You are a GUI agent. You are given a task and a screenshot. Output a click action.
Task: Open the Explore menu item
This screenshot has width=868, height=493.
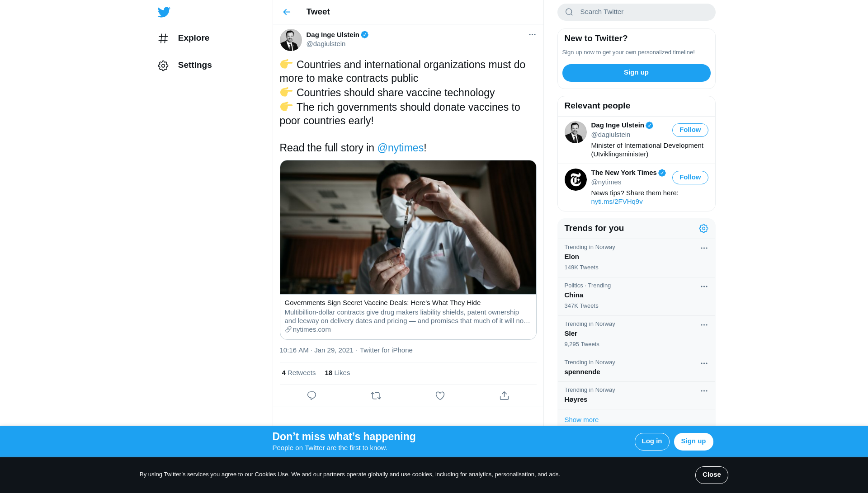(x=193, y=38)
